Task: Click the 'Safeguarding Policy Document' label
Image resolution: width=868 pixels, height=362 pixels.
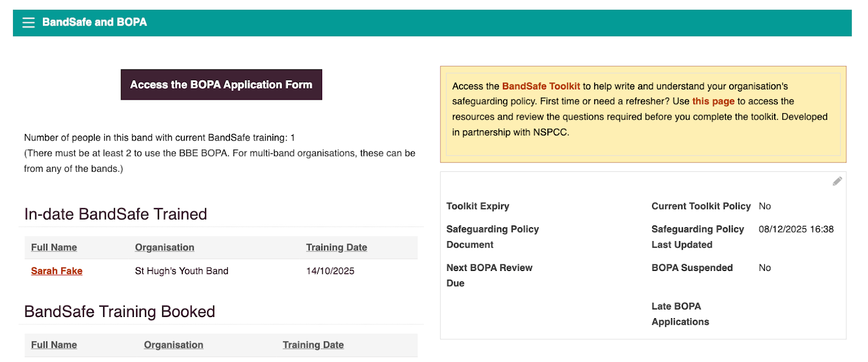Action: [x=493, y=237]
